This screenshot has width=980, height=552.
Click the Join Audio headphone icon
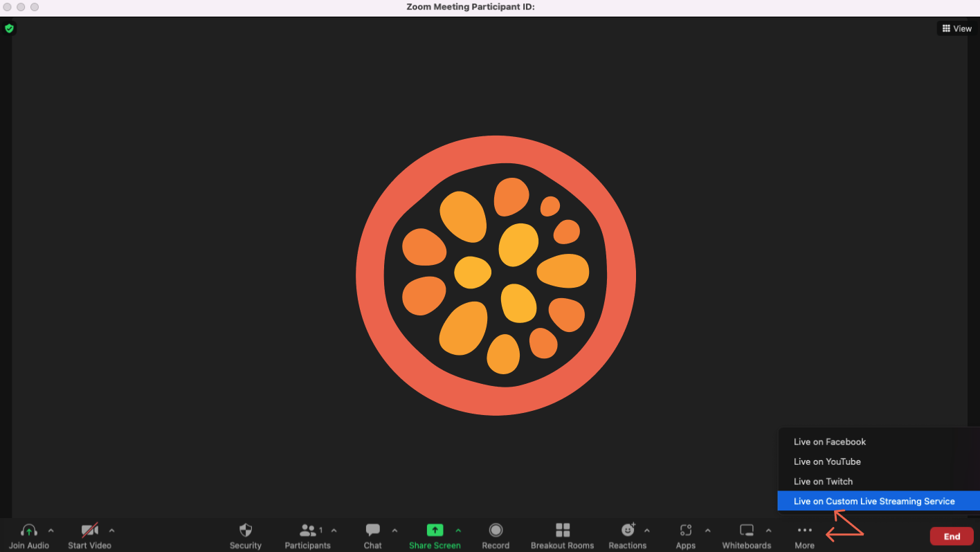click(29, 531)
